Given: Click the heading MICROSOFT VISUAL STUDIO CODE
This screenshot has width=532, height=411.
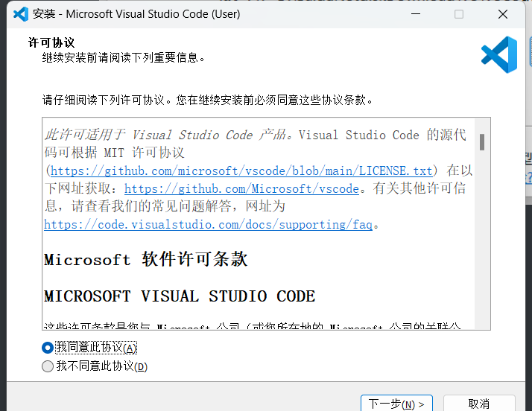Looking at the screenshot, I should pos(180,296).
